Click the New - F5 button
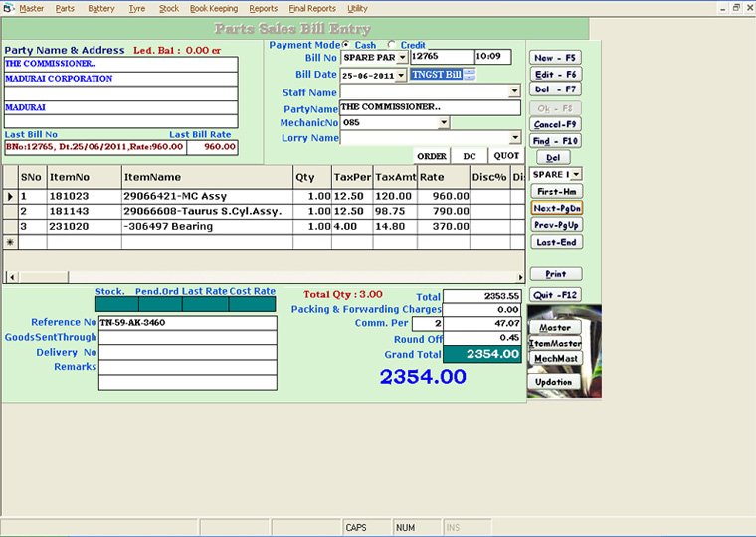 pos(555,58)
